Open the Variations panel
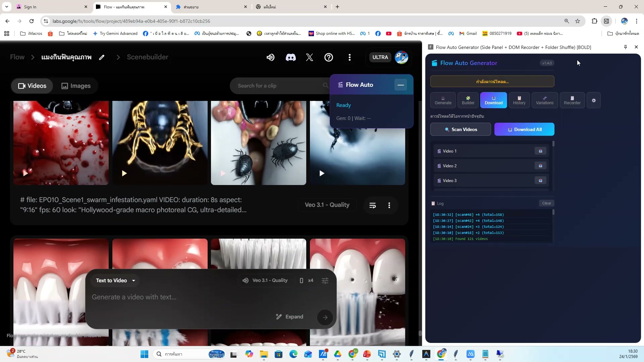Screen dimensions: 644x362 pyautogui.click(x=544, y=100)
